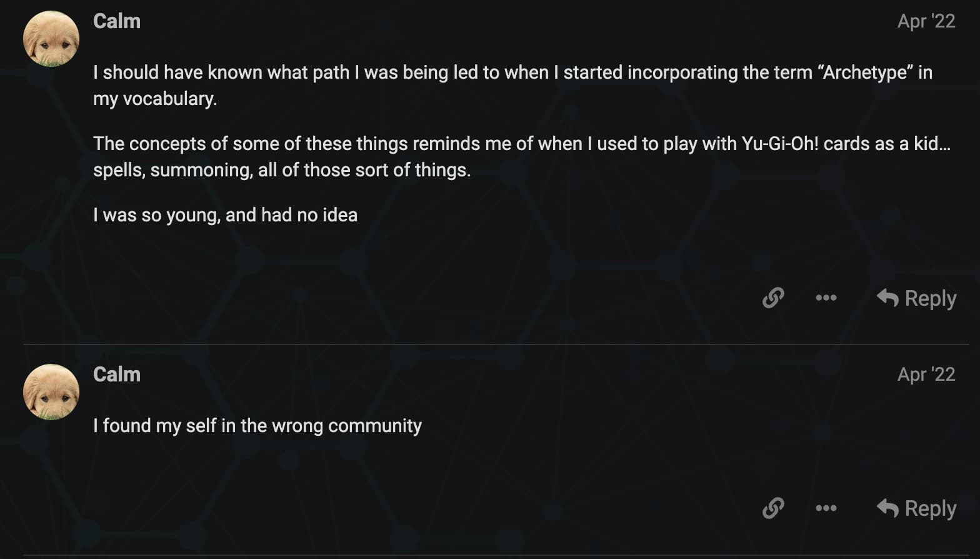Open the puppy avatar beside 'wrong community' post
The height and width of the screenshot is (559, 980).
[x=51, y=392]
